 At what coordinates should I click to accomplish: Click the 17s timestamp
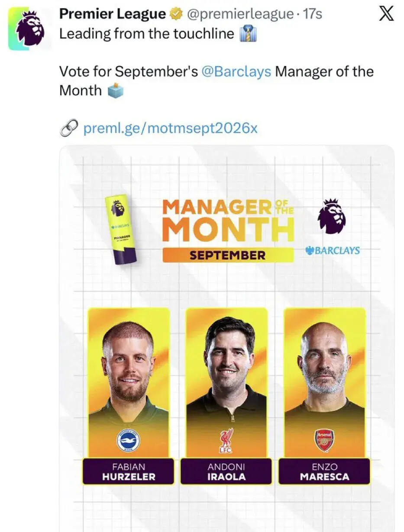(x=313, y=14)
